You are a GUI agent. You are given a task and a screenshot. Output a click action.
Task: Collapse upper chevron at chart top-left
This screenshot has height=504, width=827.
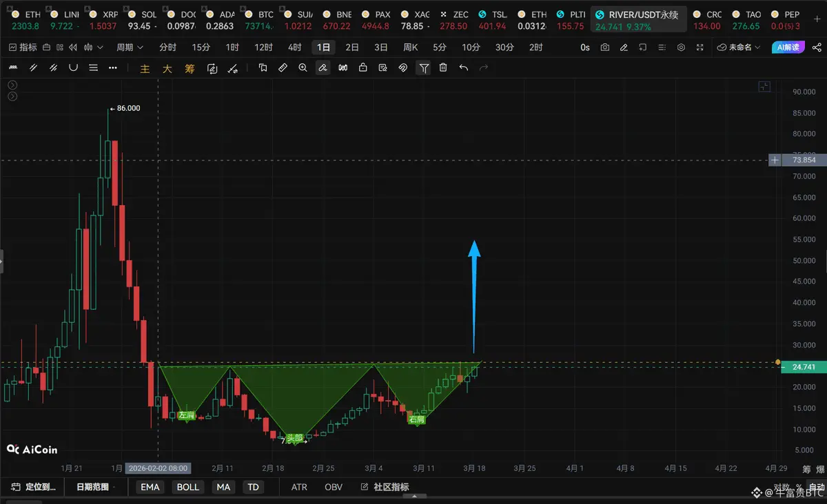coord(12,85)
